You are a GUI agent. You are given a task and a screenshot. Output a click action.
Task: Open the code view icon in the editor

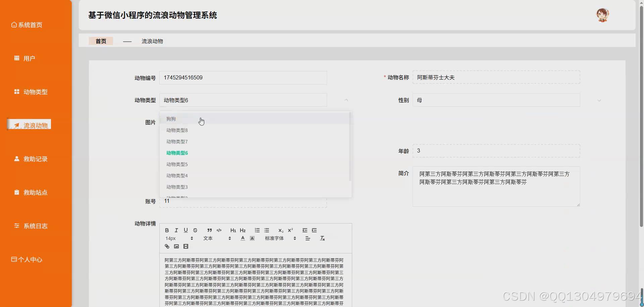click(219, 230)
